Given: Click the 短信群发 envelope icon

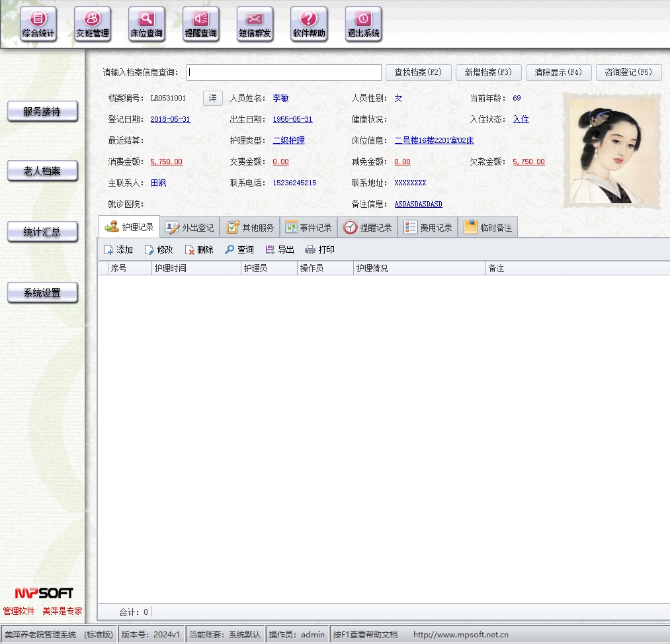Looking at the screenshot, I should click(x=255, y=24).
